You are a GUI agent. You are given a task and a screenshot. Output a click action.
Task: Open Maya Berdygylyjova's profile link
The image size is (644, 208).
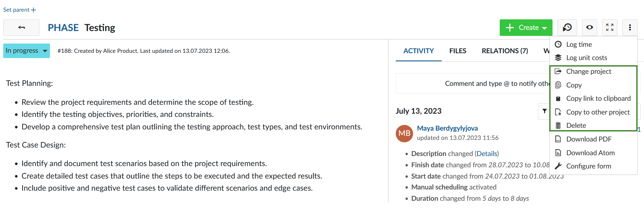(447, 128)
